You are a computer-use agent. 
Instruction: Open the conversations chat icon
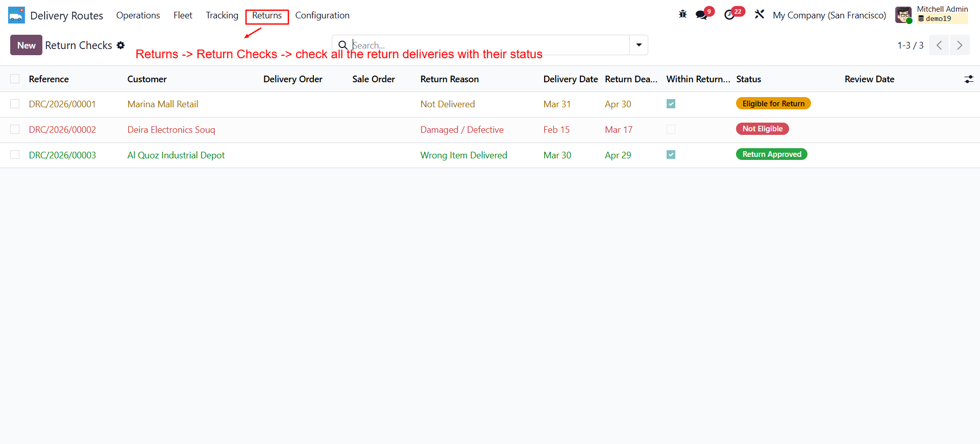(702, 15)
